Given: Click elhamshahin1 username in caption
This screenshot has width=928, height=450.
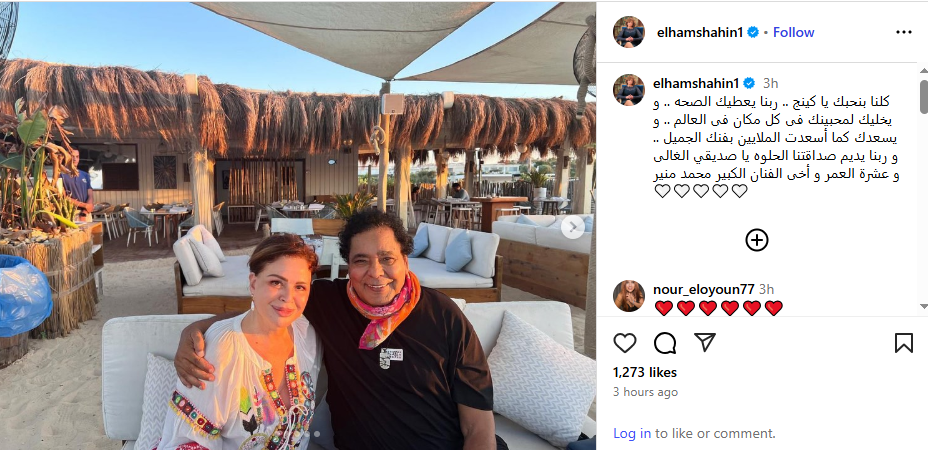Looking at the screenshot, I should pyautogui.click(x=695, y=82).
